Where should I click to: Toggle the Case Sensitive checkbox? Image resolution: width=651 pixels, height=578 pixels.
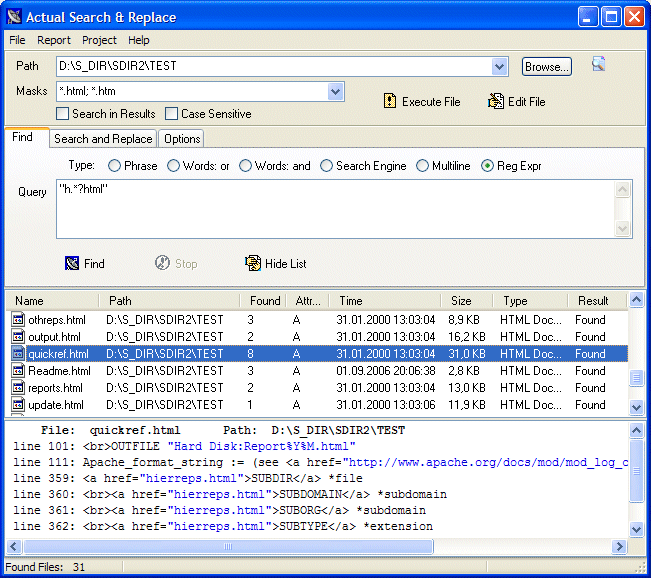tap(171, 114)
